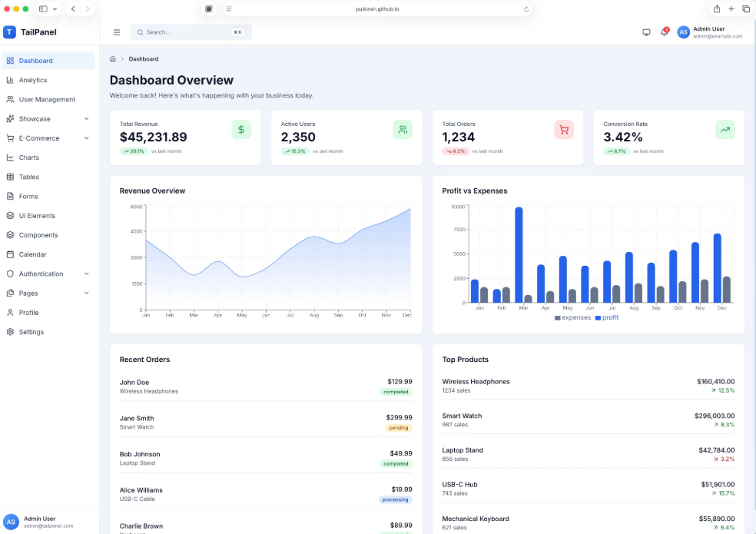The width and height of the screenshot is (756, 534).
Task: Expand the E-Commerce sidebar submenu
Action: click(86, 138)
